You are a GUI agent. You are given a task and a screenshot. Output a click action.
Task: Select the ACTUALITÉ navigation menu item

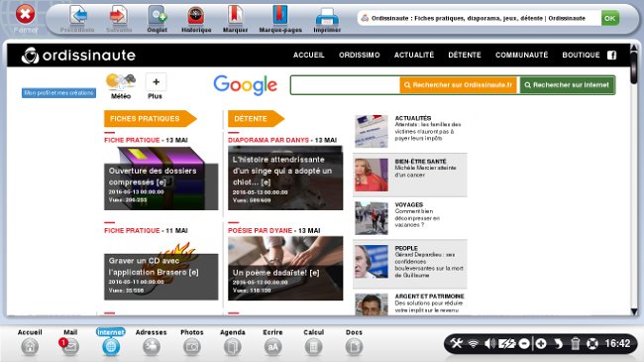(x=414, y=55)
